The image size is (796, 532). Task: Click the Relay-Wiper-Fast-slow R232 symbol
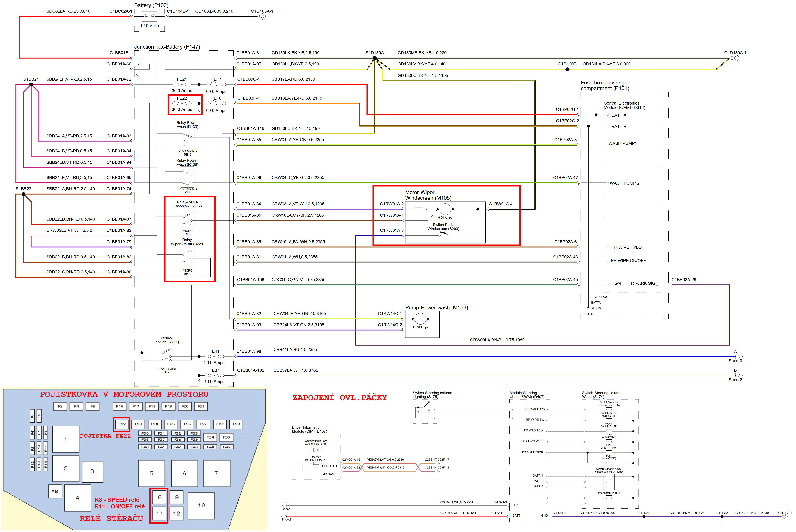(x=187, y=219)
